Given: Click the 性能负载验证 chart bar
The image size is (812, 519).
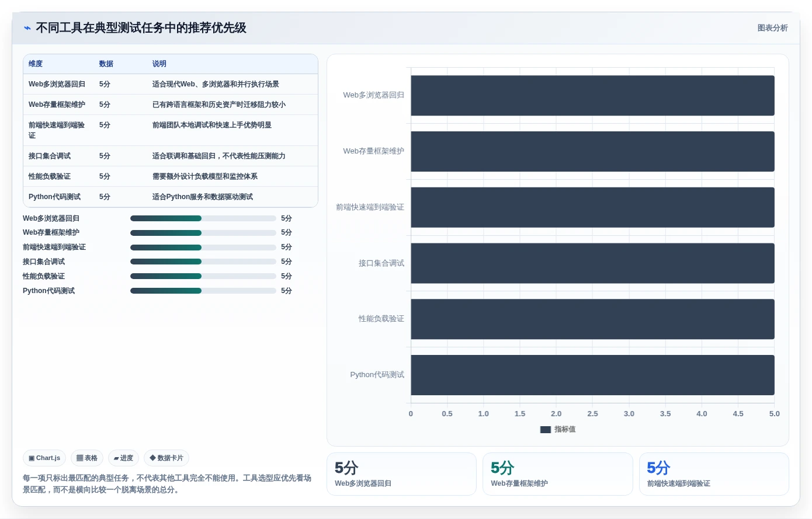Looking at the screenshot, I should (x=592, y=319).
